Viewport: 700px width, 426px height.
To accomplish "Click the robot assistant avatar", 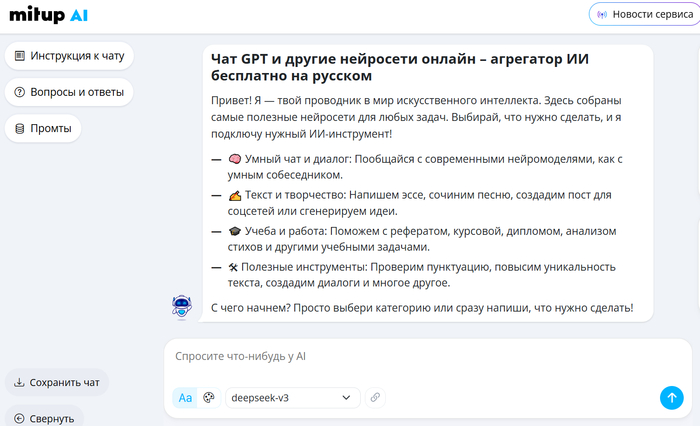I will (x=181, y=307).
